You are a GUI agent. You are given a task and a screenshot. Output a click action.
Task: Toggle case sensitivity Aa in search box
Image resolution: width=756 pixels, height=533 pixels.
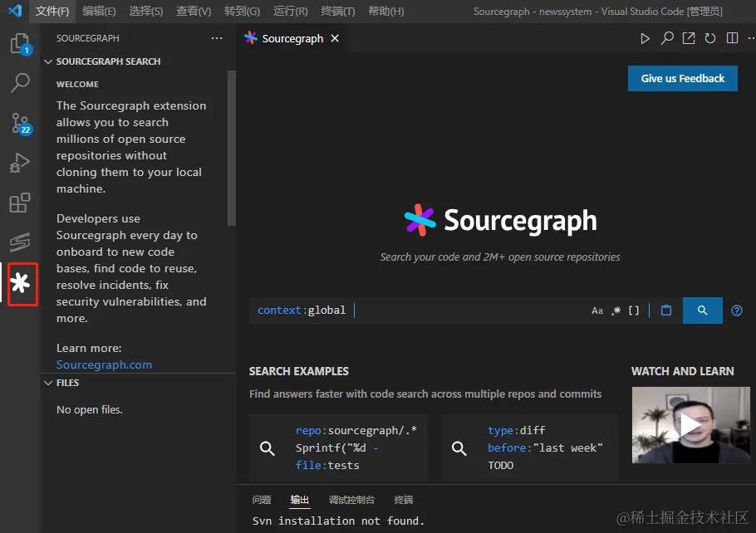point(596,311)
